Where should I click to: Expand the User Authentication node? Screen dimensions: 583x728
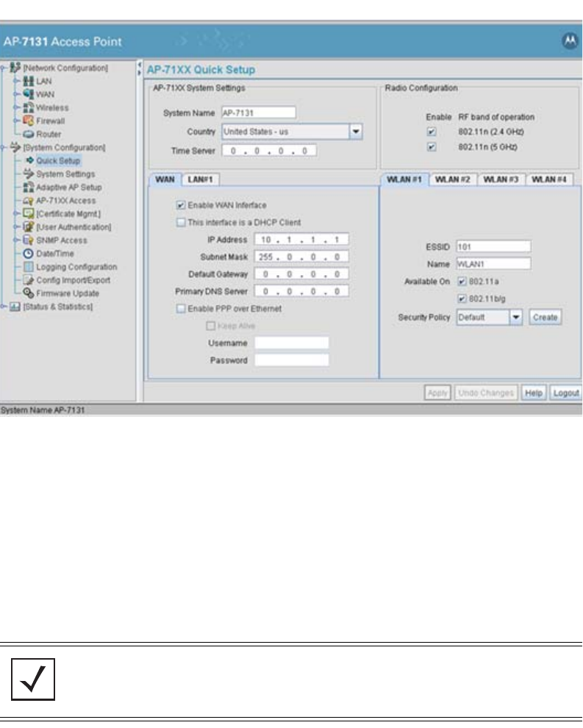(x=17, y=227)
